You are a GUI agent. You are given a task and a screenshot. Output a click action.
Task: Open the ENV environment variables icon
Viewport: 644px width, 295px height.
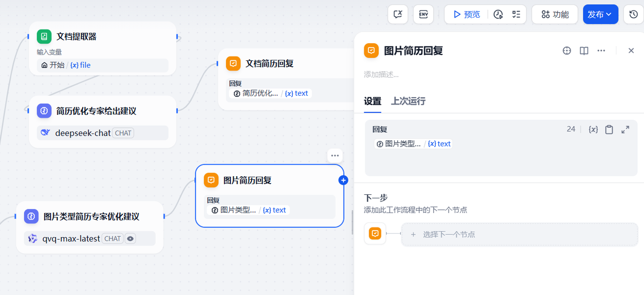[423, 14]
